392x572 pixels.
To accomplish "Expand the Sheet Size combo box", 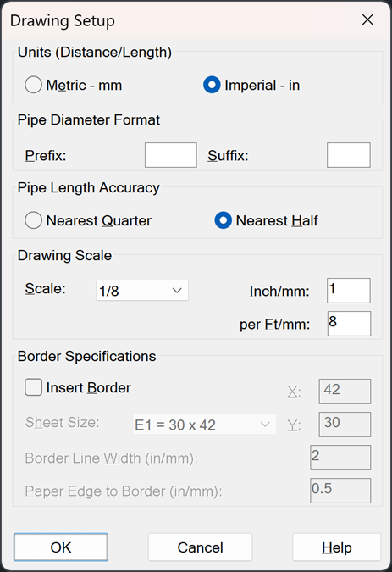I will coord(204,424).
